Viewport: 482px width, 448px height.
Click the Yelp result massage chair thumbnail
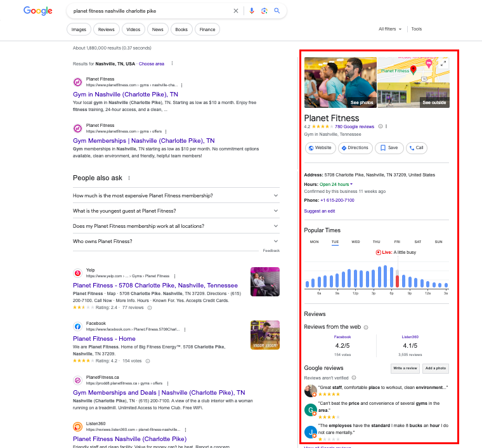pyautogui.click(x=265, y=282)
